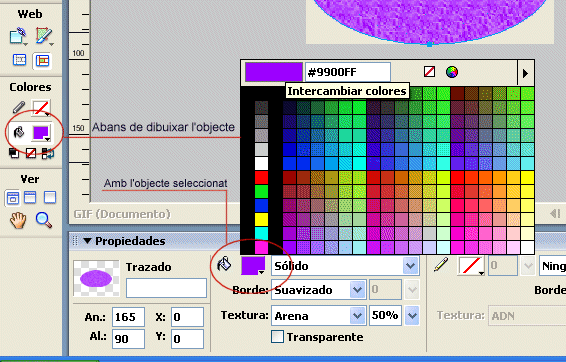
Task: Pick the white swatch in left column
Action: (261, 163)
